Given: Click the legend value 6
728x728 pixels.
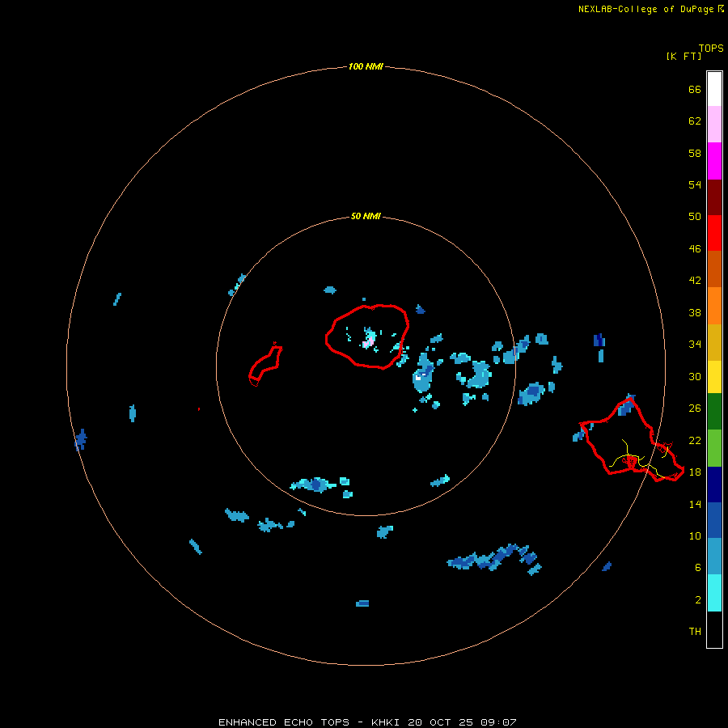Looking at the screenshot, I should click(698, 567).
